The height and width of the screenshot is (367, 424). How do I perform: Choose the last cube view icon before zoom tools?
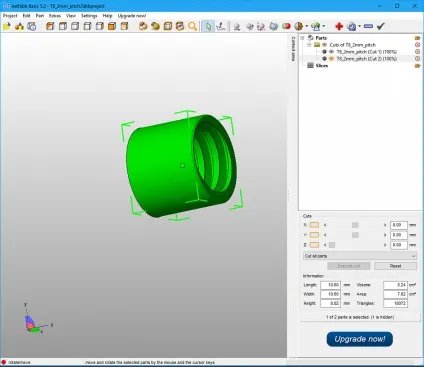[124, 26]
